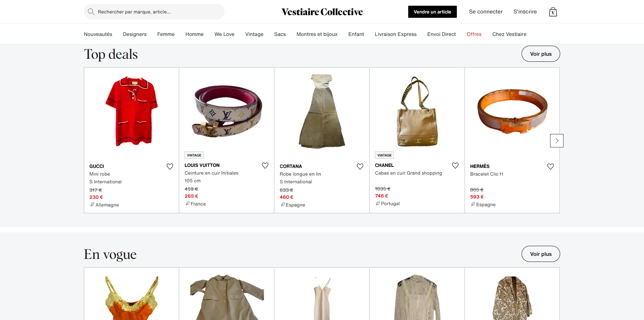The width and height of the screenshot is (644, 320).
Task: Favorite the Hermès Bracelet Clic H heart
Action: click(x=550, y=167)
